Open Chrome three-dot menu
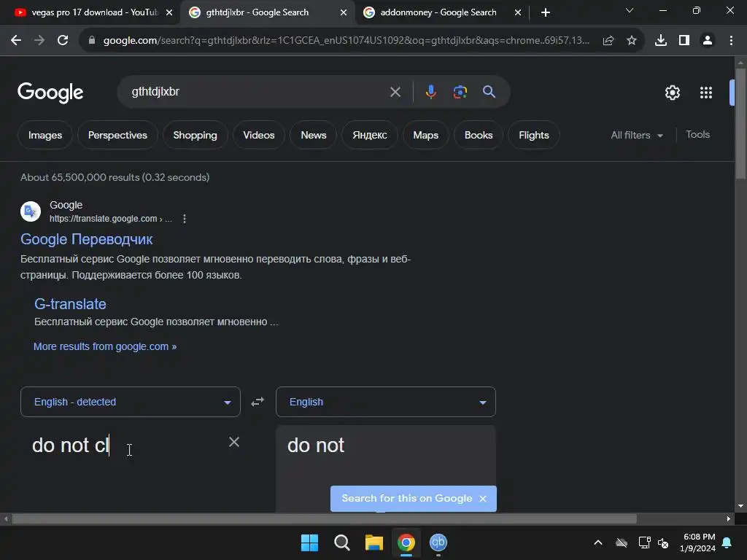Viewport: 747px width, 560px height. point(731,41)
